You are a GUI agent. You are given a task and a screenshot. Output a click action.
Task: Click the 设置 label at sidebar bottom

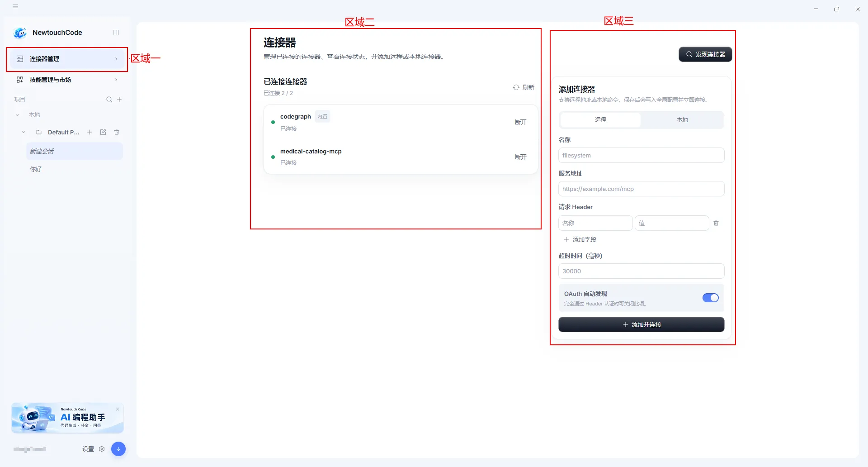[88, 449]
